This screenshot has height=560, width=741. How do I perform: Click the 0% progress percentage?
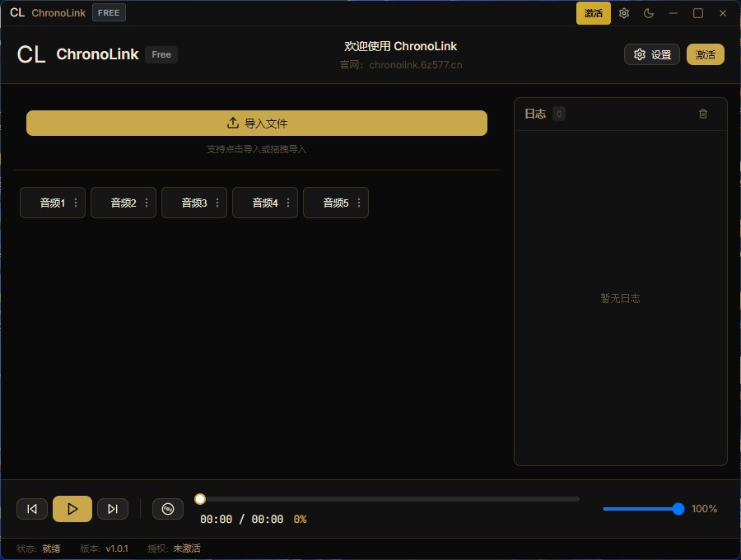click(300, 520)
